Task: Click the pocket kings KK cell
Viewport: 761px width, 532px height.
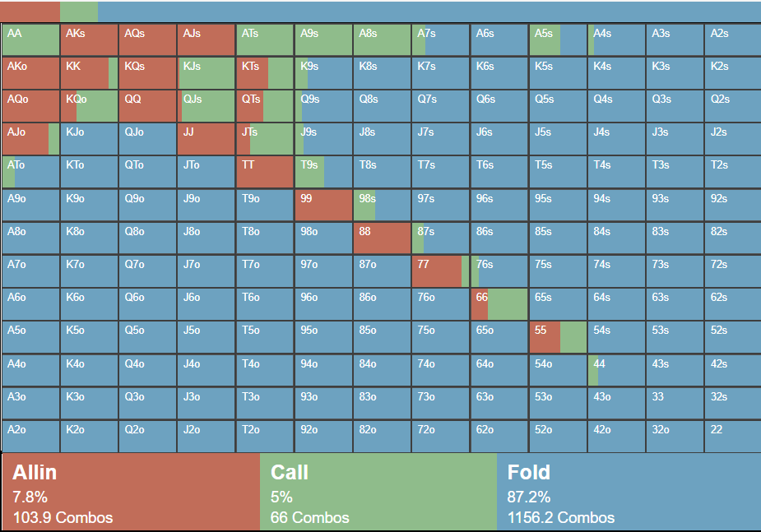Action: tap(89, 73)
